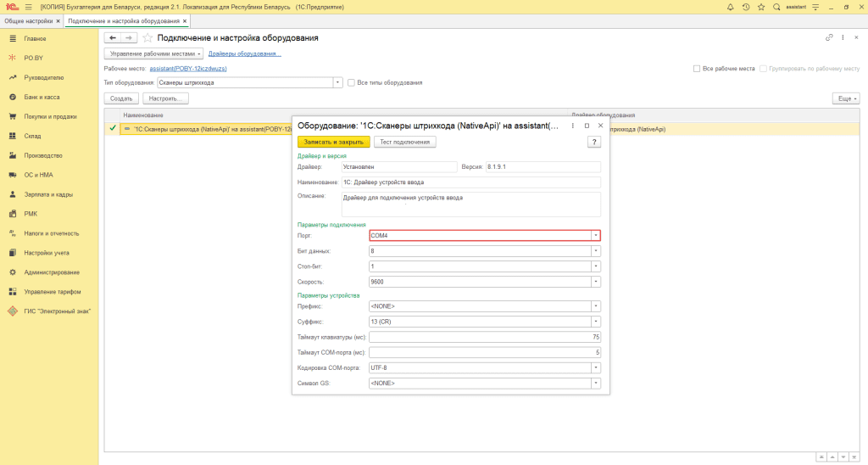The image size is (868, 465).
Task: Open the notifications bell icon
Action: [x=731, y=6]
